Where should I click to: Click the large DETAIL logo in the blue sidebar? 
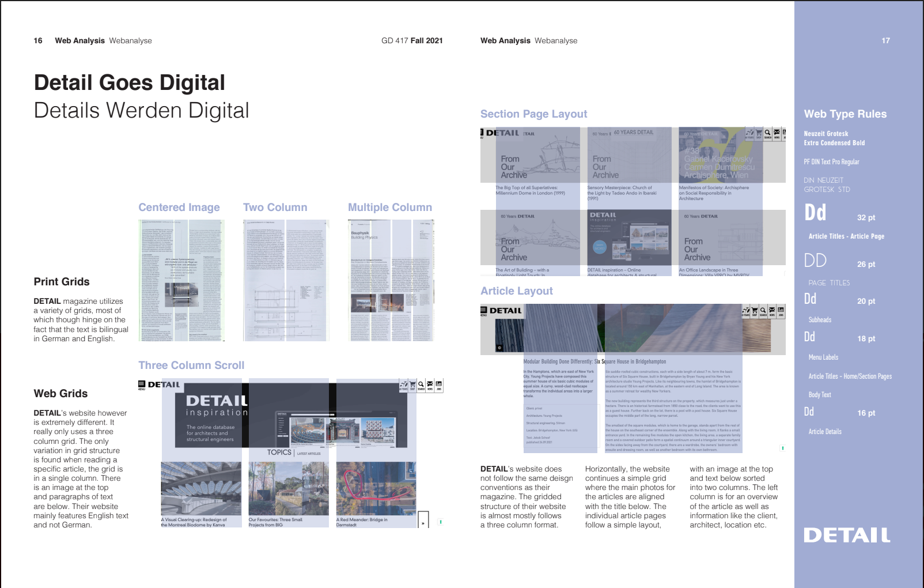click(x=847, y=536)
